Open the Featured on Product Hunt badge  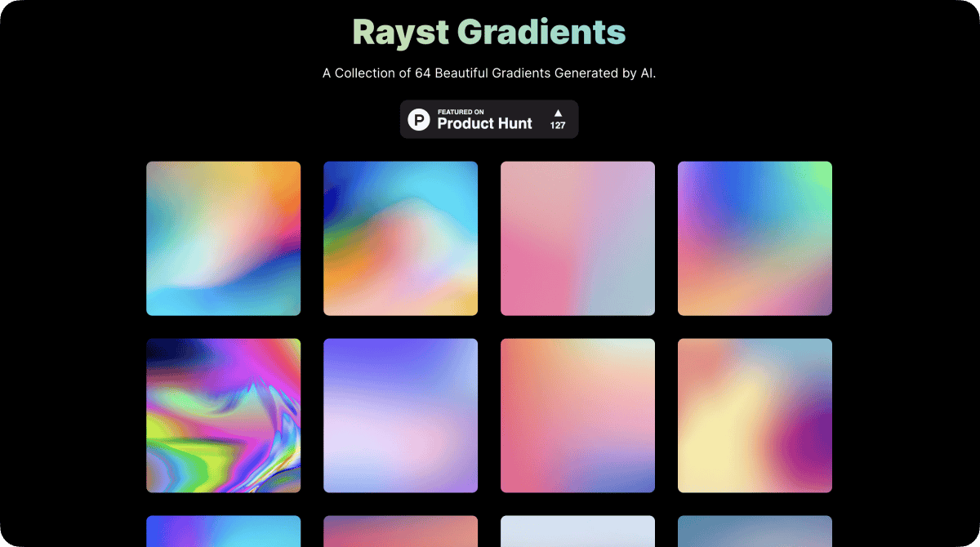tap(489, 119)
